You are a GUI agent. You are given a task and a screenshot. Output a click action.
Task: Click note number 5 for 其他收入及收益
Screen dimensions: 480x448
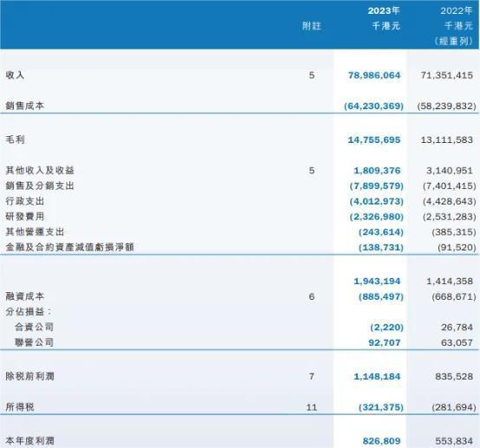[312, 171]
